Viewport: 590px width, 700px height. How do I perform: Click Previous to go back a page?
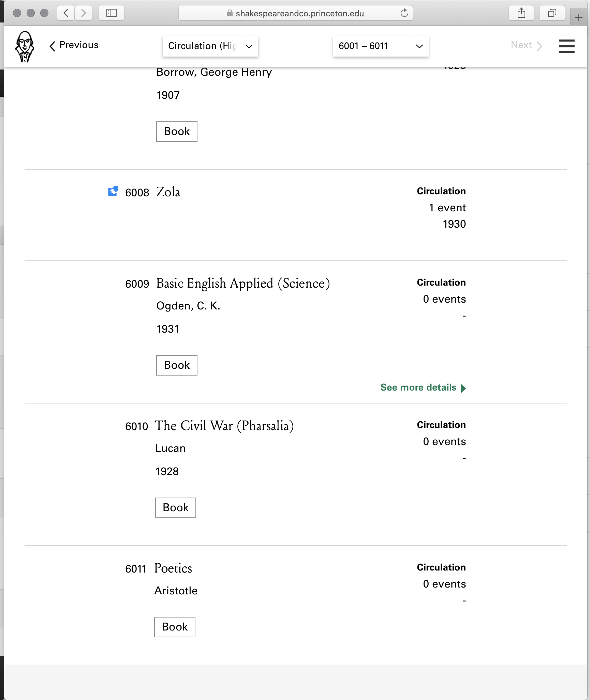pos(74,45)
